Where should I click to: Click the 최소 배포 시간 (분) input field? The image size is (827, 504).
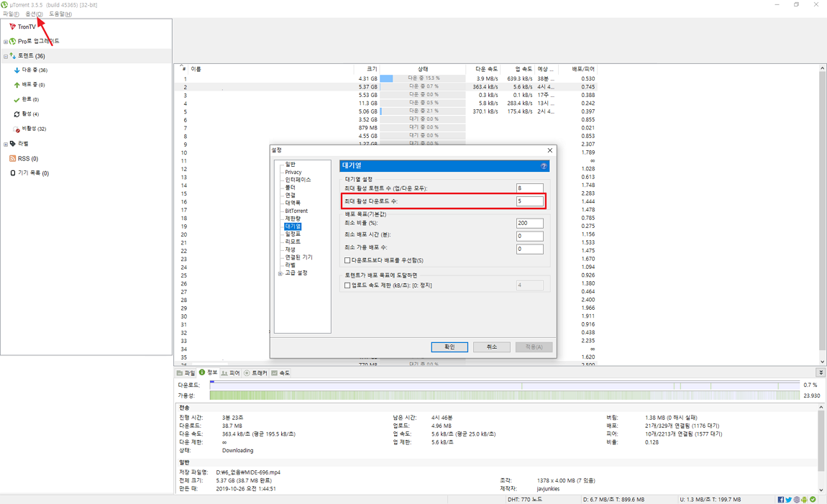click(x=529, y=237)
